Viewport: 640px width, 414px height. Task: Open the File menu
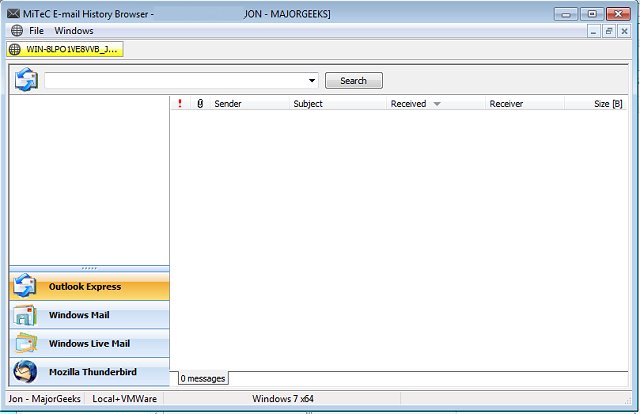[x=36, y=31]
